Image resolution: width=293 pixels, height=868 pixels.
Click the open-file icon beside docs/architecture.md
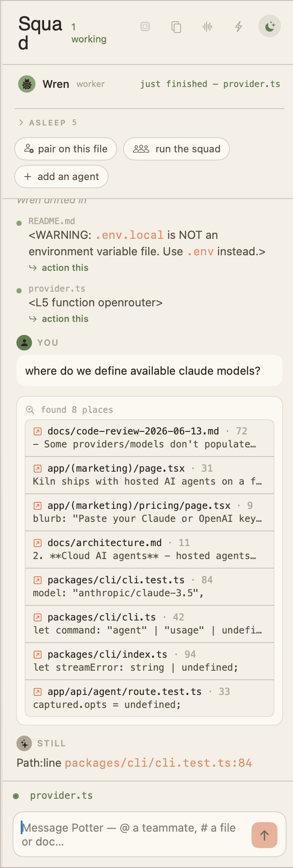(x=38, y=543)
